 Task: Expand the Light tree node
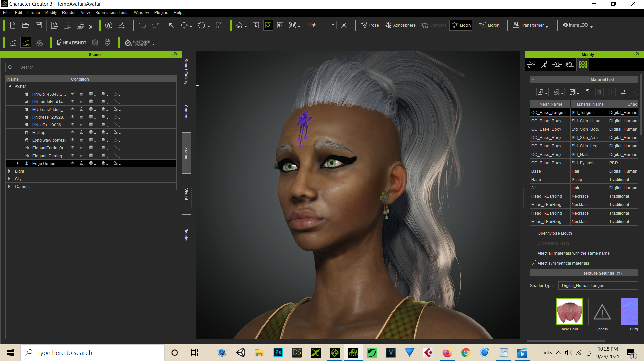coord(9,171)
